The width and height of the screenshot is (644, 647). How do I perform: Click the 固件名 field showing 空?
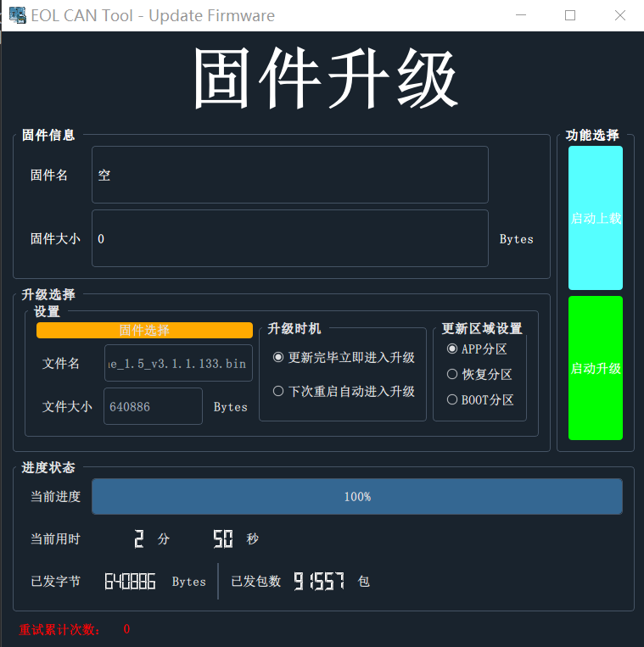290,175
